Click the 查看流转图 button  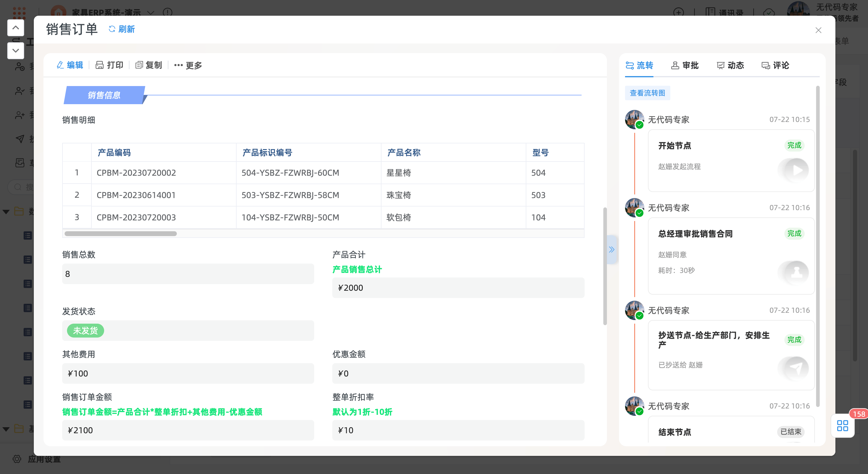(647, 93)
